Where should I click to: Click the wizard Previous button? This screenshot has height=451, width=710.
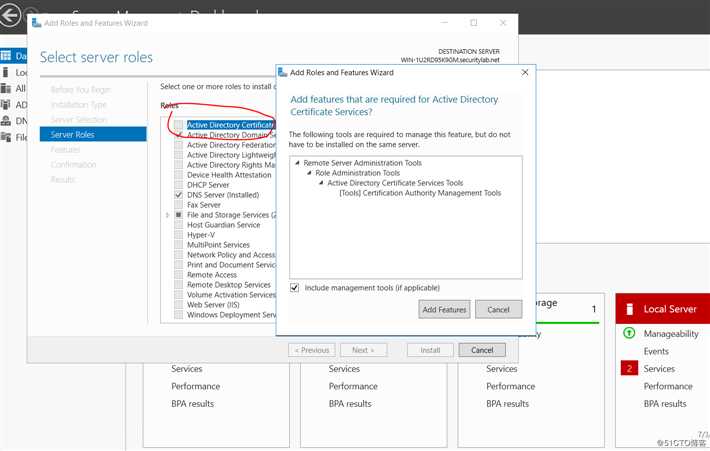coord(312,350)
